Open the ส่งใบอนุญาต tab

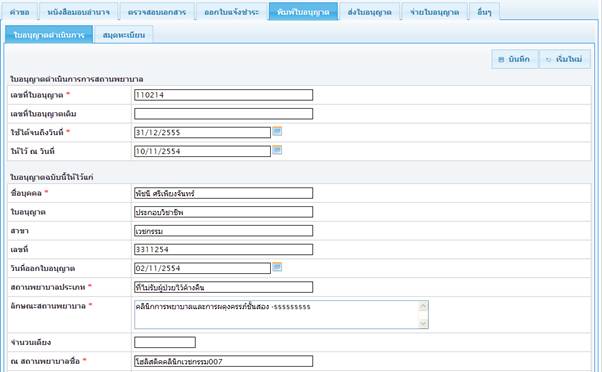pos(369,12)
